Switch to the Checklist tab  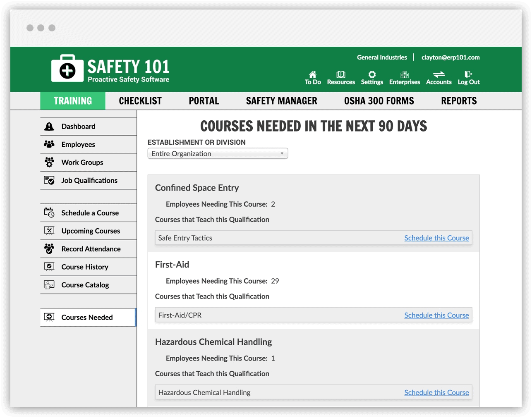[x=140, y=101]
